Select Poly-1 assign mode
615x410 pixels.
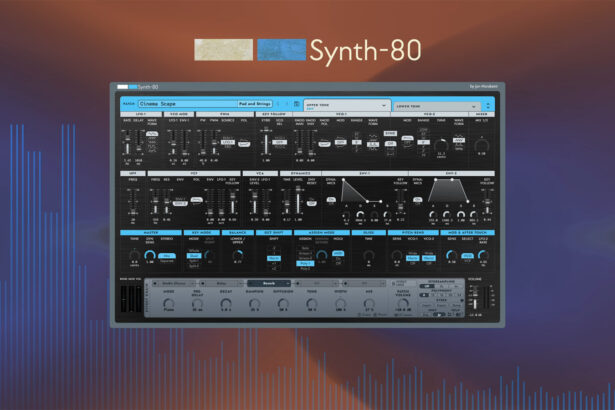[x=305, y=264]
